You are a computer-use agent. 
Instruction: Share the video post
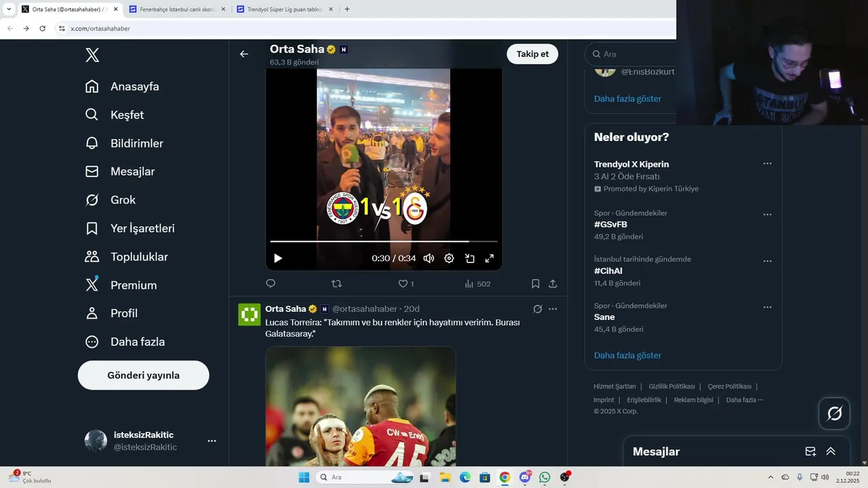[x=553, y=284]
